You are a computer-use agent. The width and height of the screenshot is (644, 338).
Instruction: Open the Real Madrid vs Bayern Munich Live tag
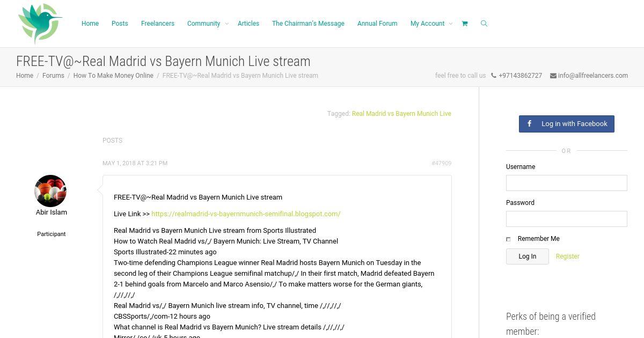401,114
